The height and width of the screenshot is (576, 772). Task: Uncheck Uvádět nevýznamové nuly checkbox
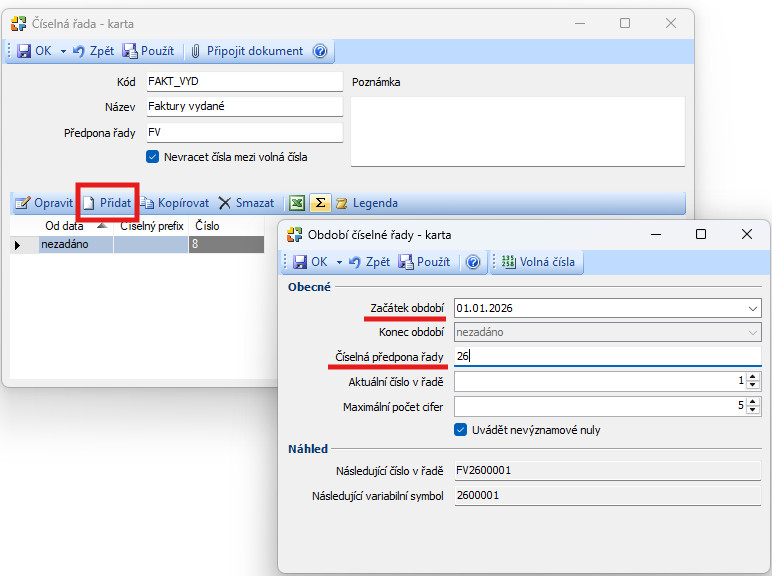461,430
